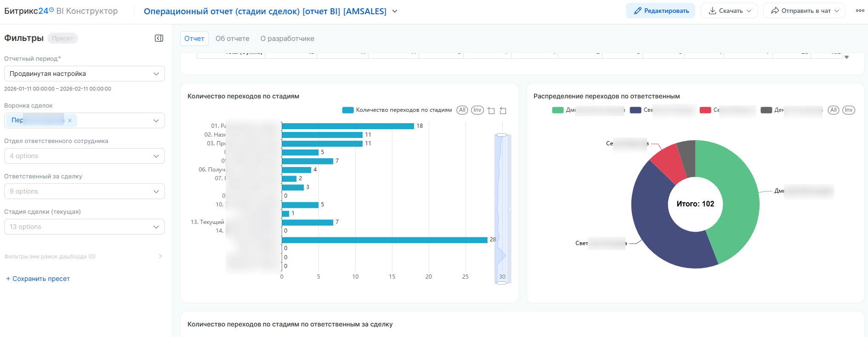Click the "Сохранить пресет" link
868x337 pixels.
pos(38,279)
